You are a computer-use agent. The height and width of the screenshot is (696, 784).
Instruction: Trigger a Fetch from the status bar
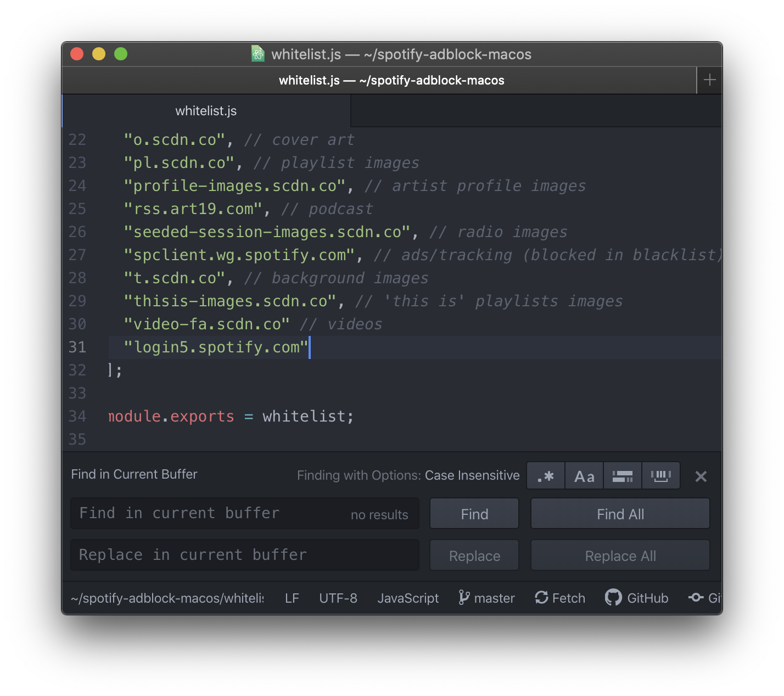click(559, 598)
